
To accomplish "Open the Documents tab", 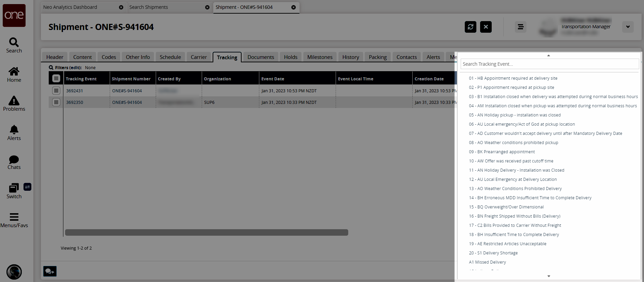I will [x=261, y=57].
